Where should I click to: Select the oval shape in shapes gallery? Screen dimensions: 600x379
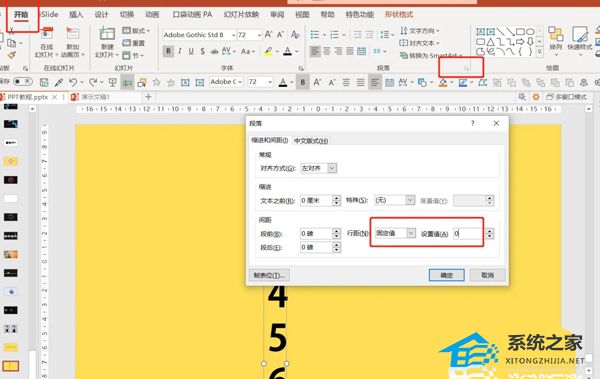point(530,31)
